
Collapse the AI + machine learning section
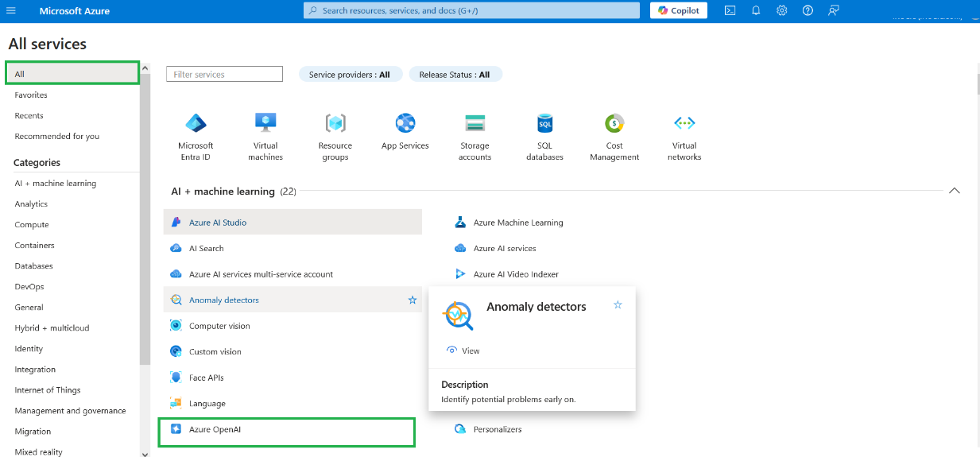955,191
